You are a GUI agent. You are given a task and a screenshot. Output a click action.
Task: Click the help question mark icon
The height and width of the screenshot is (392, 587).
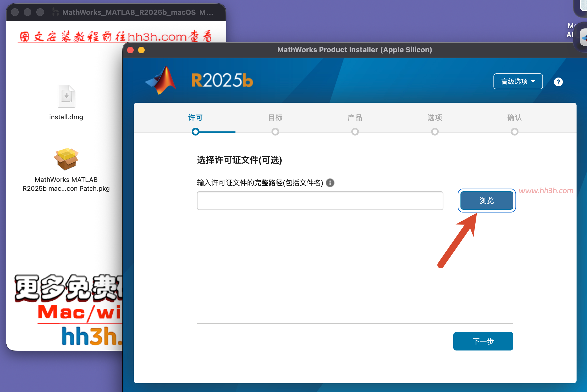tap(558, 82)
